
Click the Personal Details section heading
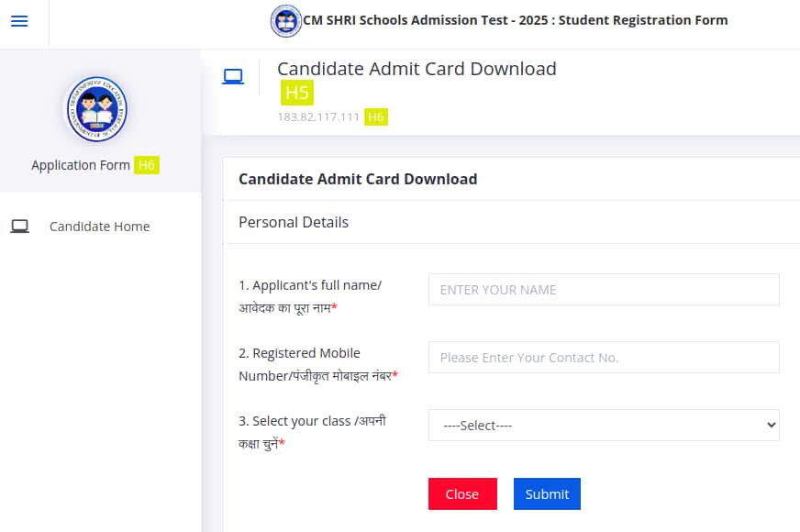(x=294, y=222)
